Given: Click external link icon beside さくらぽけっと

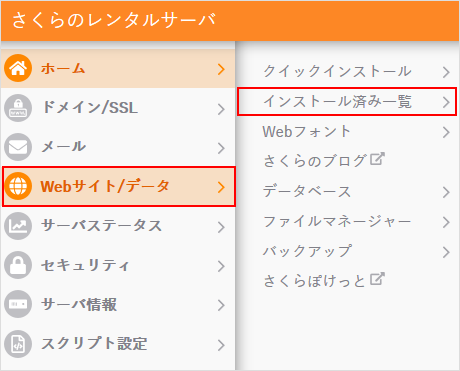Looking at the screenshot, I should tap(377, 279).
